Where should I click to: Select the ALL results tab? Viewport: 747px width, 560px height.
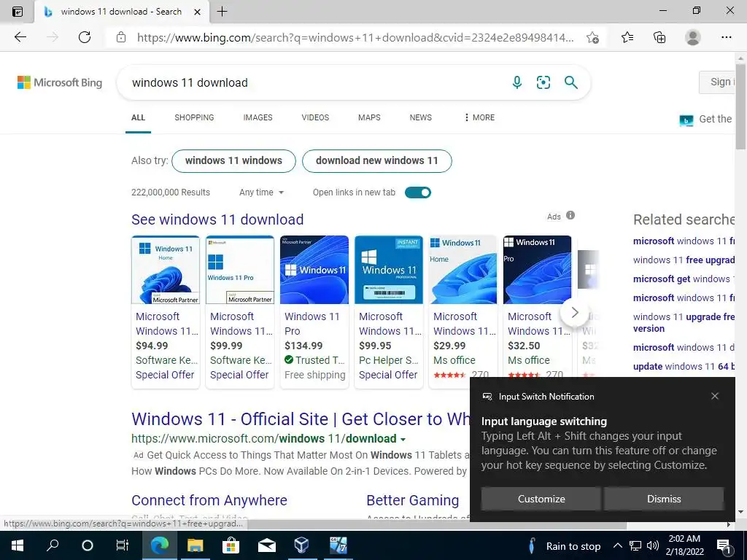pos(138,117)
